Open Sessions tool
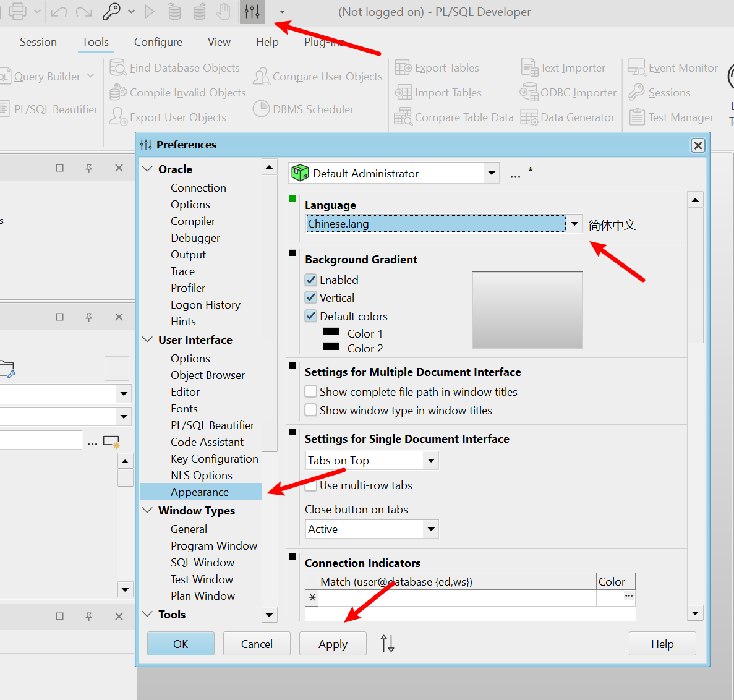 click(x=660, y=93)
